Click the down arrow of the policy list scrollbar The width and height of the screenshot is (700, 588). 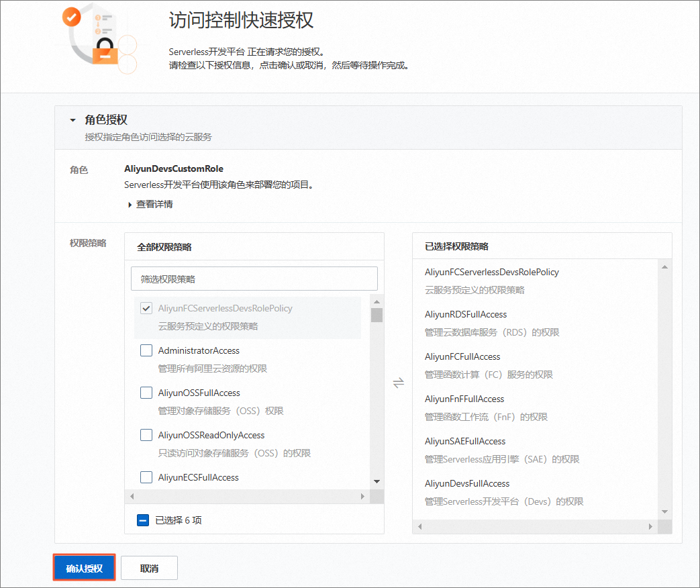tap(377, 481)
